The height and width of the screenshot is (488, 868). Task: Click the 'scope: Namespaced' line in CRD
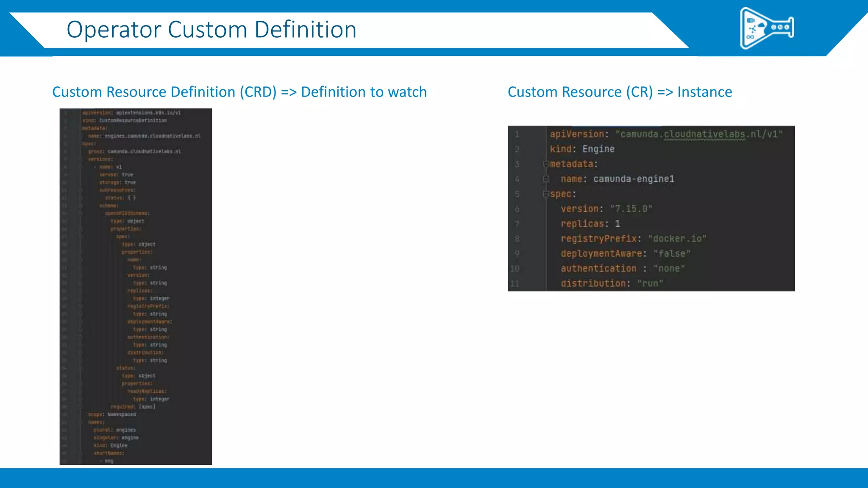point(112,414)
